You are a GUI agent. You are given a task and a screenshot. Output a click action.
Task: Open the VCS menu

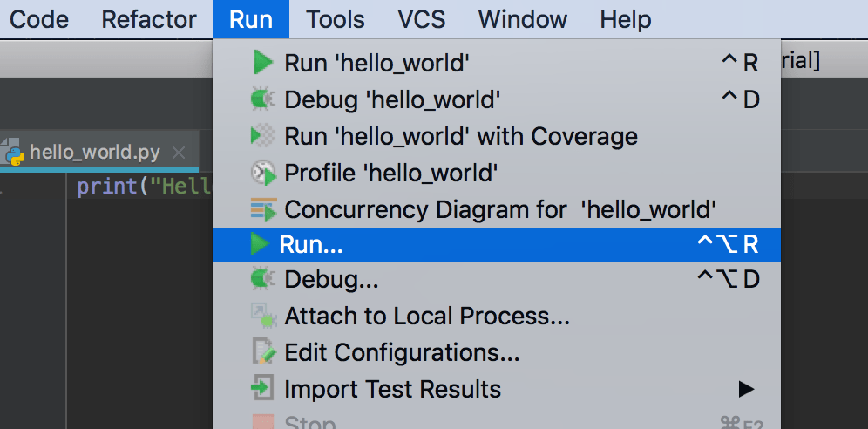click(422, 19)
